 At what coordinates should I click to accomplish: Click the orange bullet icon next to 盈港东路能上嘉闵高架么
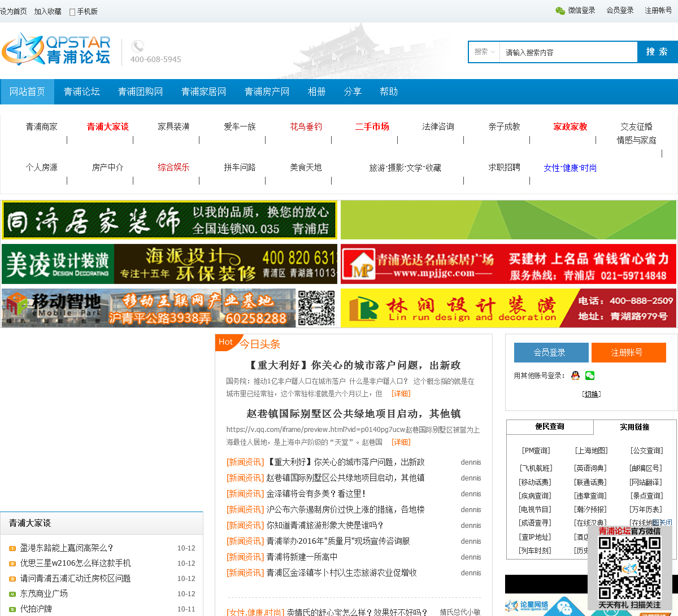[12, 548]
